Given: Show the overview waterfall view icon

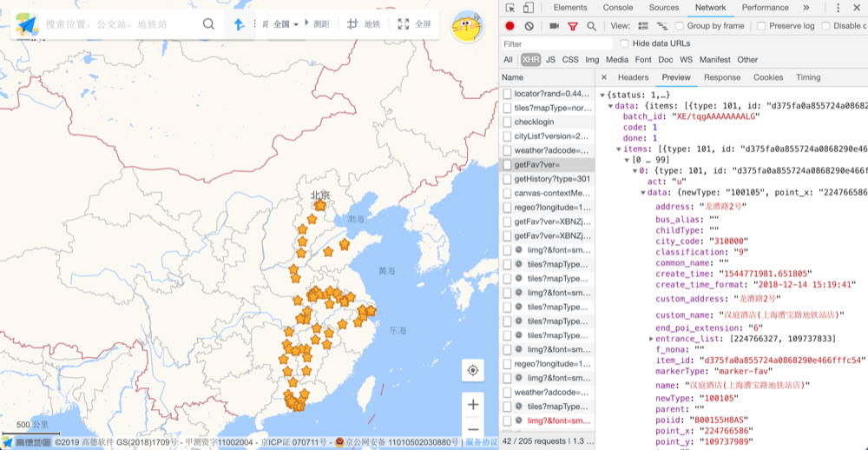Looking at the screenshot, I should pos(661,25).
